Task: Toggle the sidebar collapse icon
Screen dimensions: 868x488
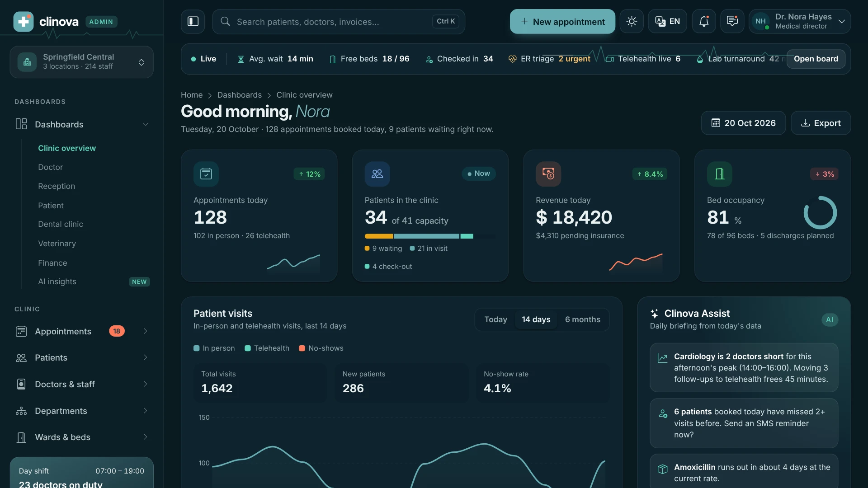Action: 193,21
